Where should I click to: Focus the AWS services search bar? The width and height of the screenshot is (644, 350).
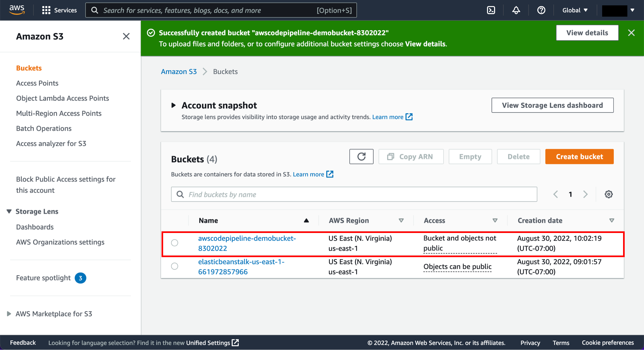click(221, 10)
